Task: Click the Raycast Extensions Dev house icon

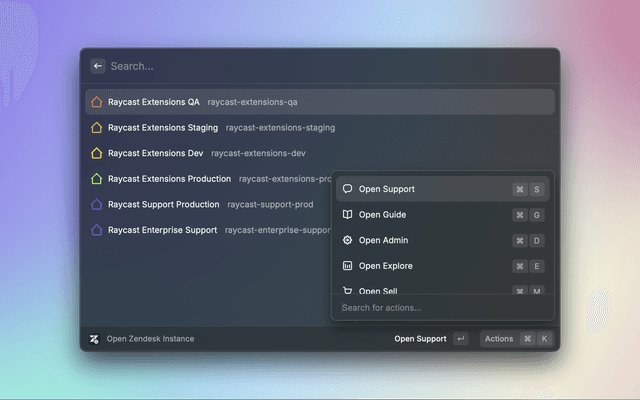Action: click(97, 154)
